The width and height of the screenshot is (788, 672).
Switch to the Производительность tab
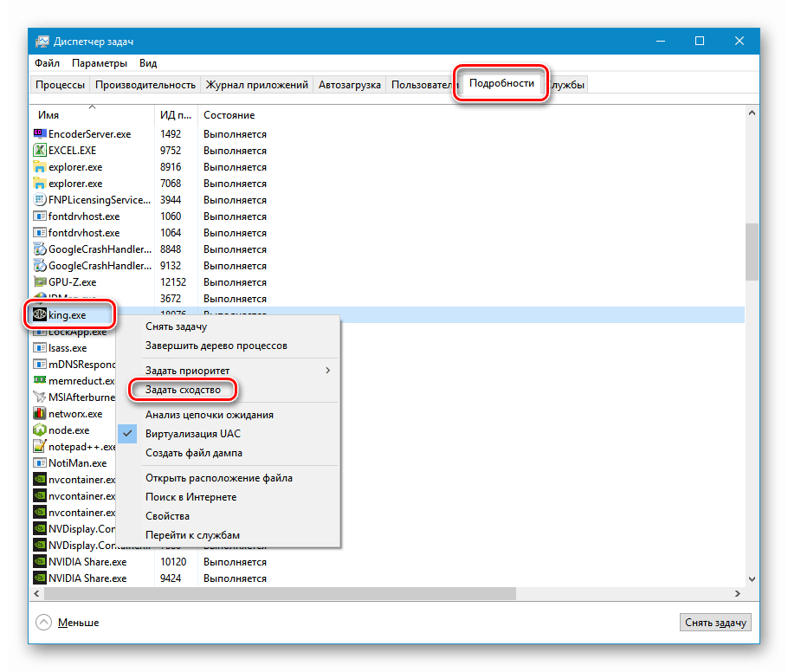[x=145, y=85]
